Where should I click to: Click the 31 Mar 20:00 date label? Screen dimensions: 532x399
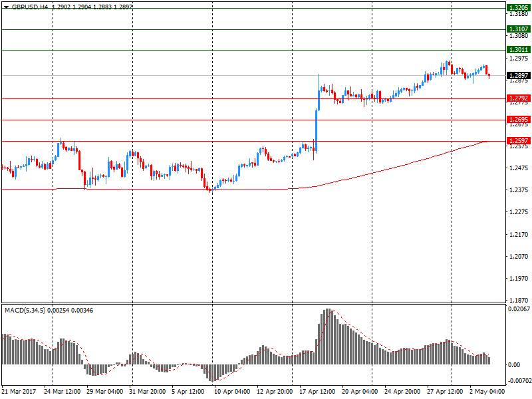(147, 392)
